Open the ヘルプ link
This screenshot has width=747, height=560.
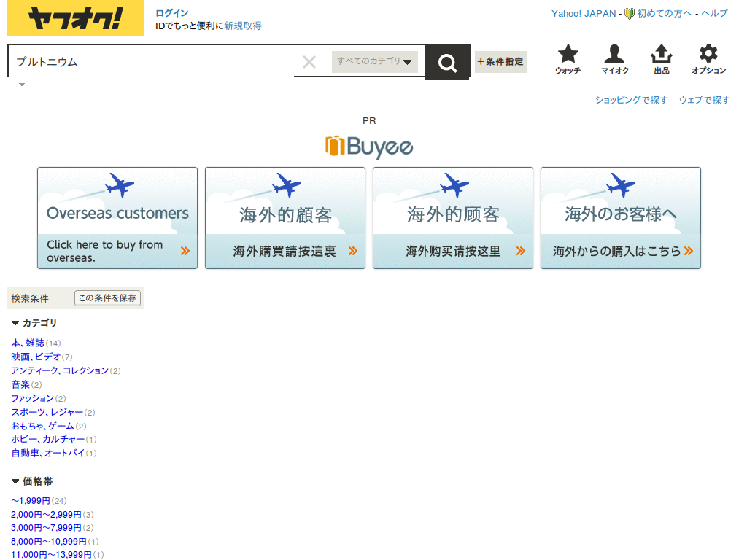714,14
